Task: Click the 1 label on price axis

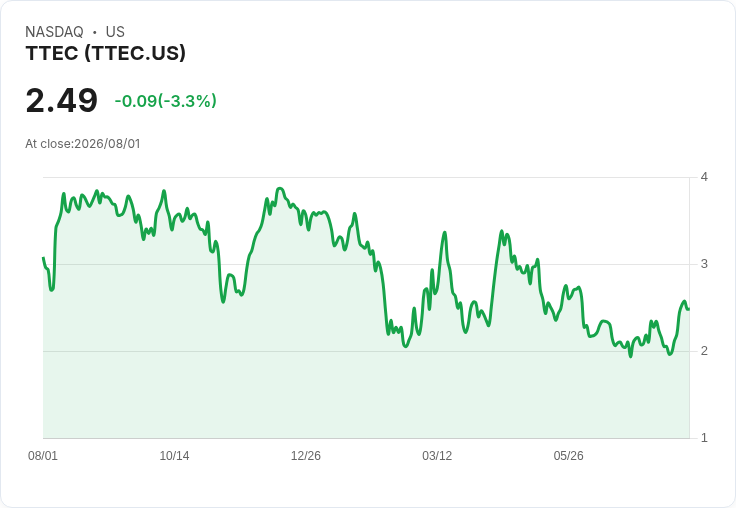Action: click(704, 438)
